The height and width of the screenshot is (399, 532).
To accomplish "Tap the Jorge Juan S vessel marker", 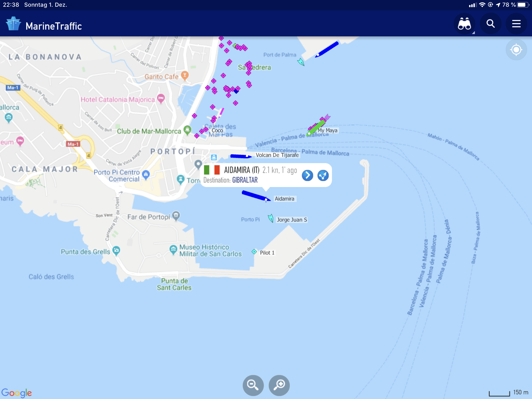I will tap(271, 218).
